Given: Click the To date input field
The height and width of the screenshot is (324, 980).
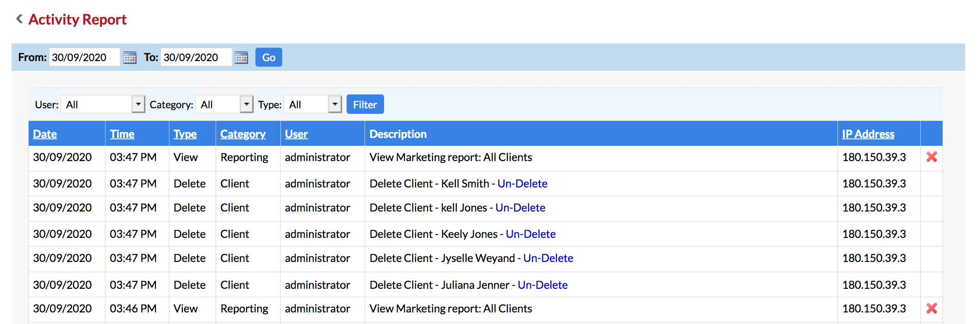Looking at the screenshot, I should coord(196,57).
